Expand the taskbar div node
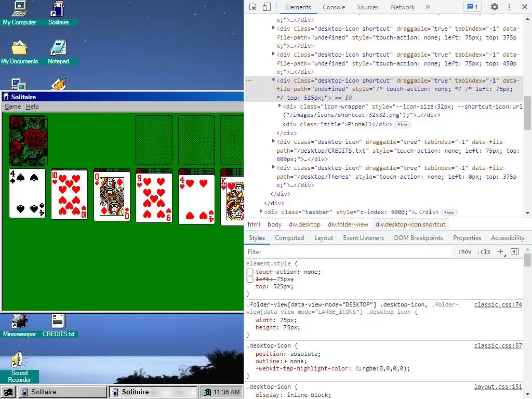 coord(261,211)
